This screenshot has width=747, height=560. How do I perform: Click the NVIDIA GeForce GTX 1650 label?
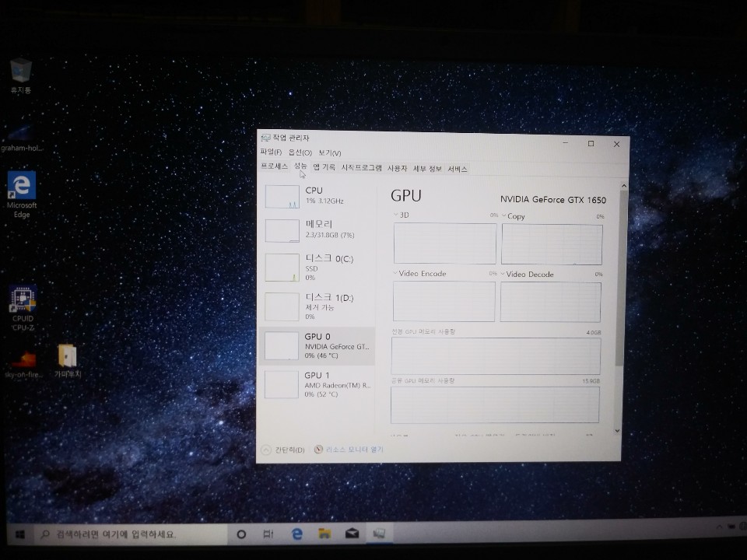click(x=553, y=200)
